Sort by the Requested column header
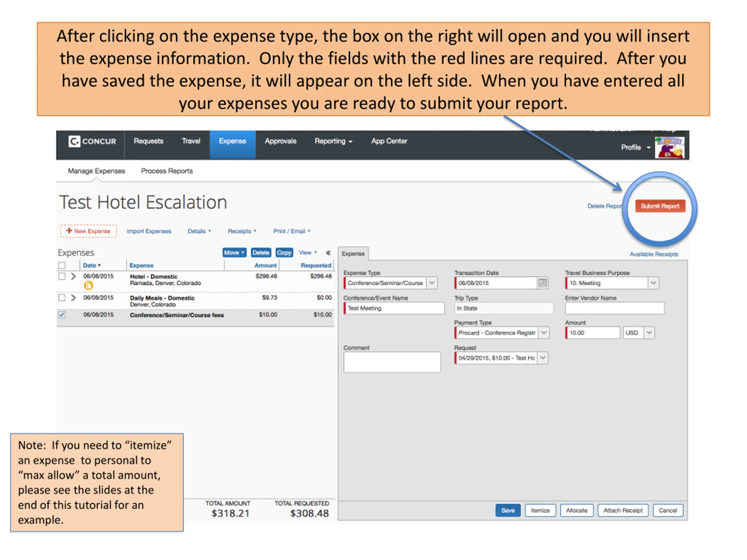 coord(316,265)
